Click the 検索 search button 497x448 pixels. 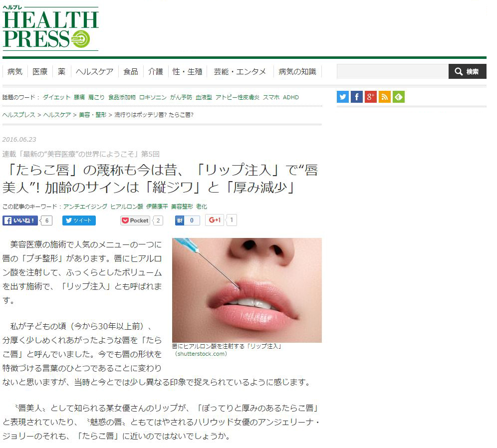point(467,72)
